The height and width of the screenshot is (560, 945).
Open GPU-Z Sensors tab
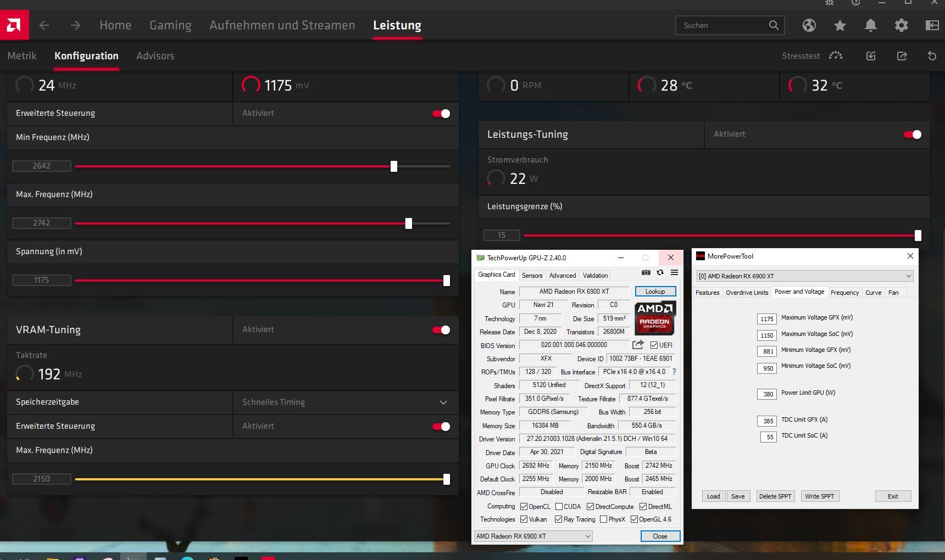pyautogui.click(x=532, y=276)
